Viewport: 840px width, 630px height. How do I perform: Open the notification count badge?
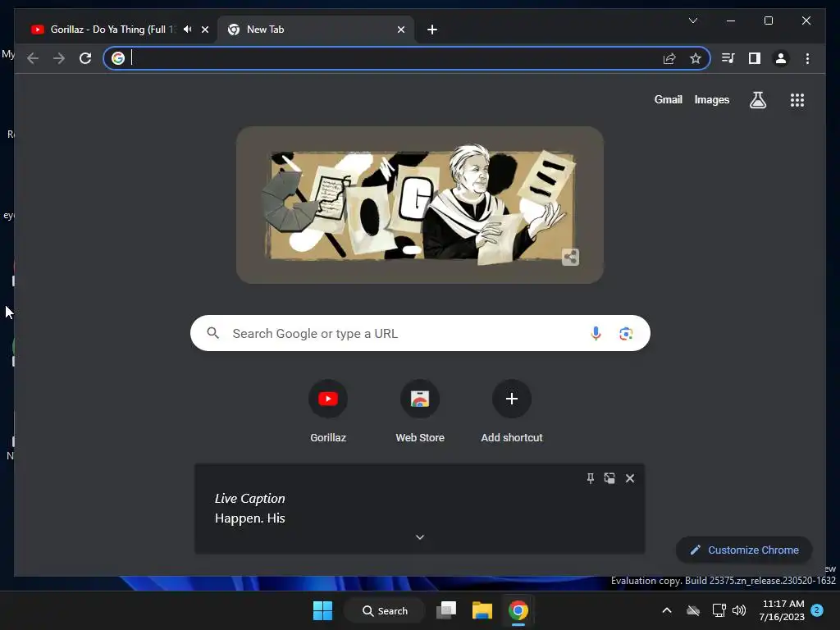pyautogui.click(x=817, y=610)
